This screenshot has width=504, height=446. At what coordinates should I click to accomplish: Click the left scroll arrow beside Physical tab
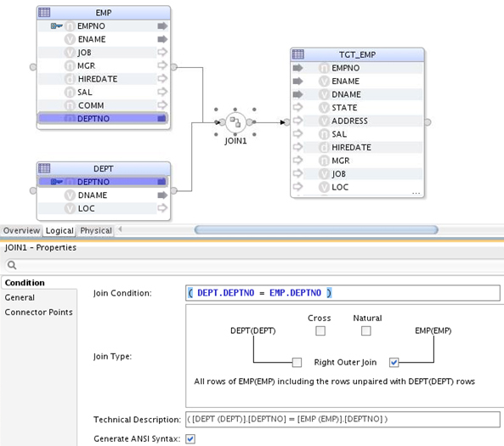coord(120,229)
